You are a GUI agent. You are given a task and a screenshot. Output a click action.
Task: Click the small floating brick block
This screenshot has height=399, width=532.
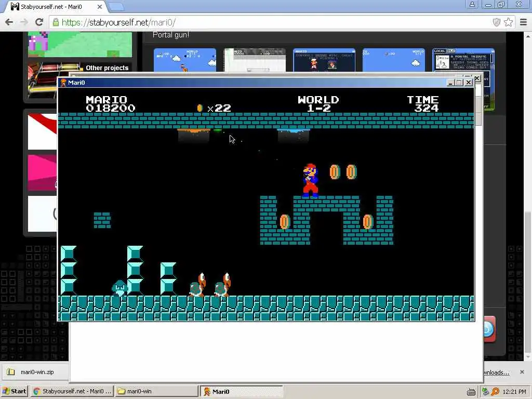coord(102,220)
